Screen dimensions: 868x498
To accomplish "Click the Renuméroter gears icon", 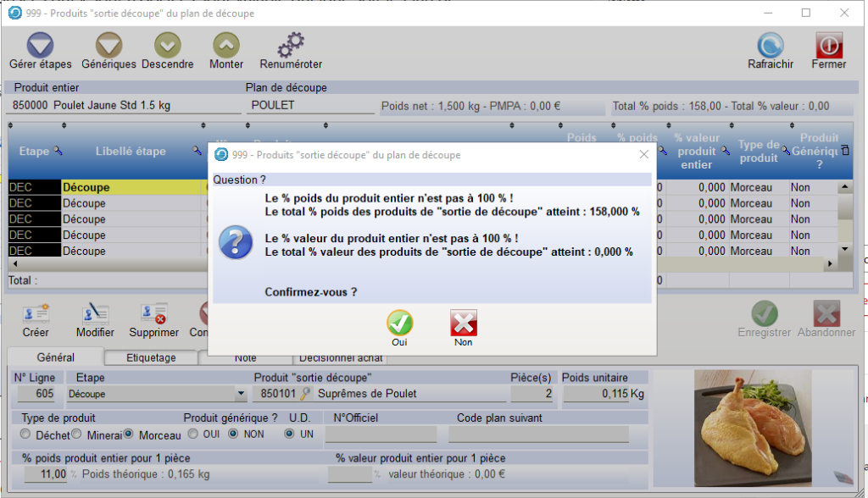I will click(x=291, y=46).
